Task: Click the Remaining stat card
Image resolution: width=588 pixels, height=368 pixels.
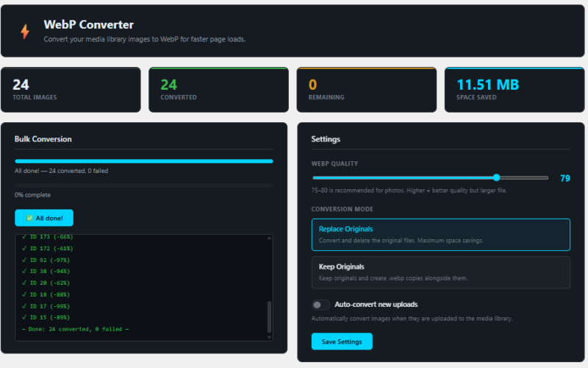Action: 366,90
